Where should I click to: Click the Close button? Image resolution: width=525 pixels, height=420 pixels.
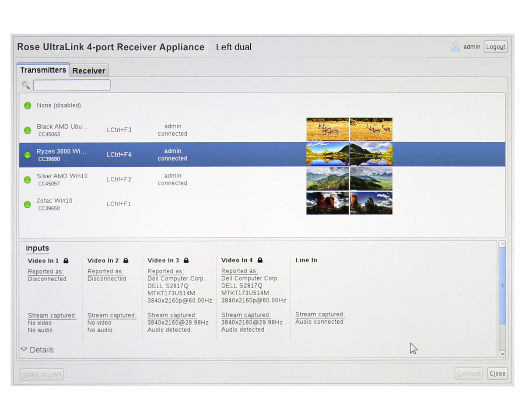497,374
